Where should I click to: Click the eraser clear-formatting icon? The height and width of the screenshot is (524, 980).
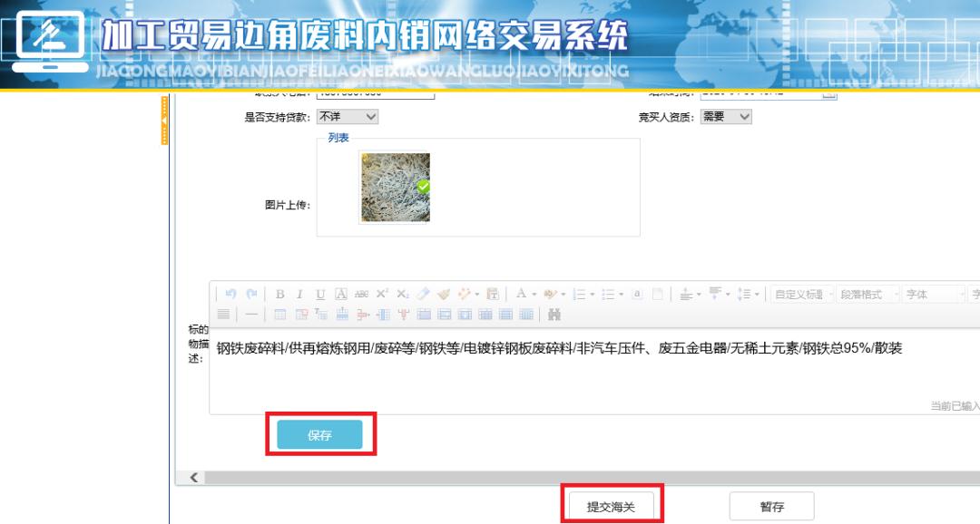(423, 294)
